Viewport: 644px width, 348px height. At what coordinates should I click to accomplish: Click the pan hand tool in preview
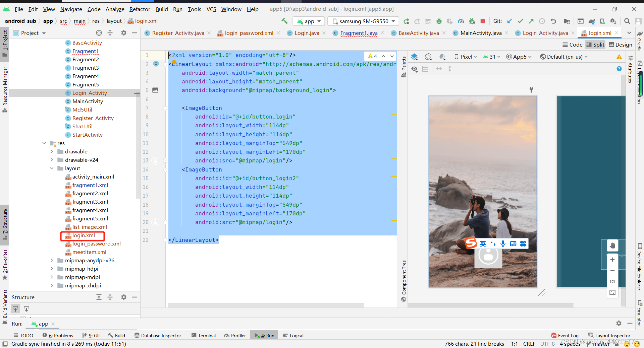tap(612, 246)
